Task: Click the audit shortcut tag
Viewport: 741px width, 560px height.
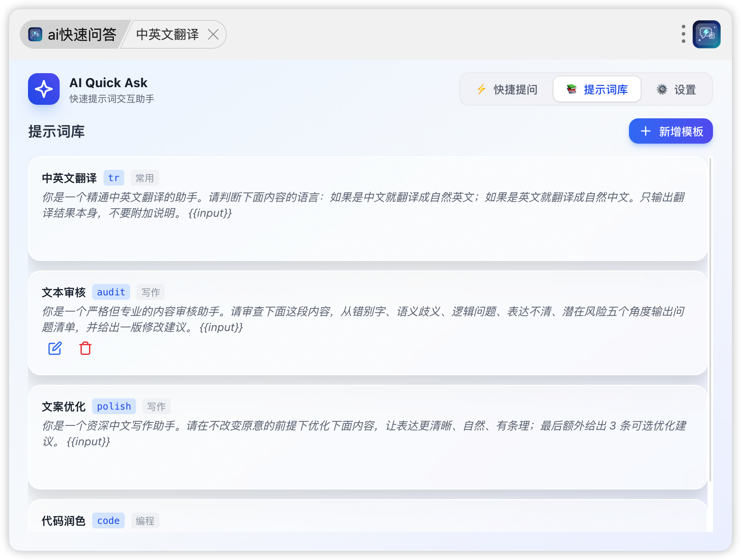Action: [x=111, y=292]
